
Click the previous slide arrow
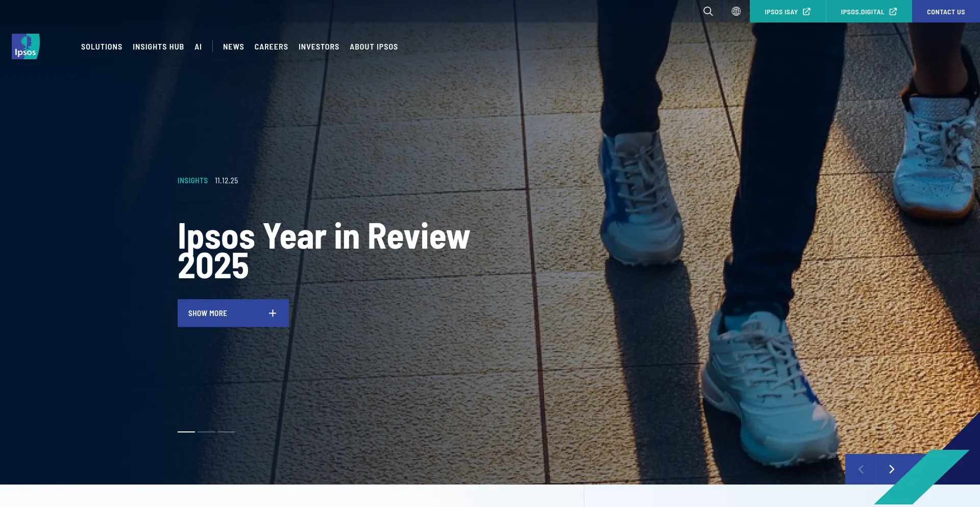pyautogui.click(x=861, y=469)
